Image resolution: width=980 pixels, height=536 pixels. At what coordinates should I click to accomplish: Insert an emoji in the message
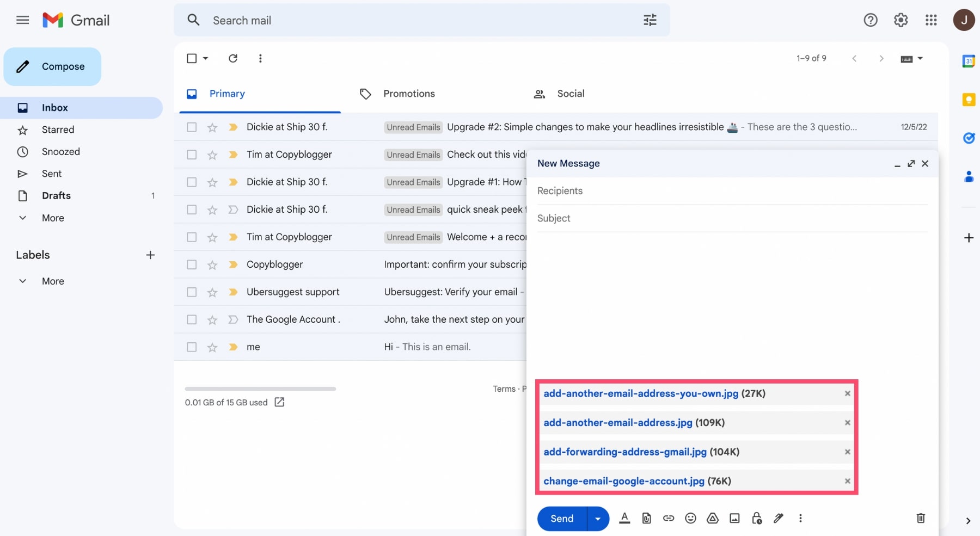pos(690,519)
